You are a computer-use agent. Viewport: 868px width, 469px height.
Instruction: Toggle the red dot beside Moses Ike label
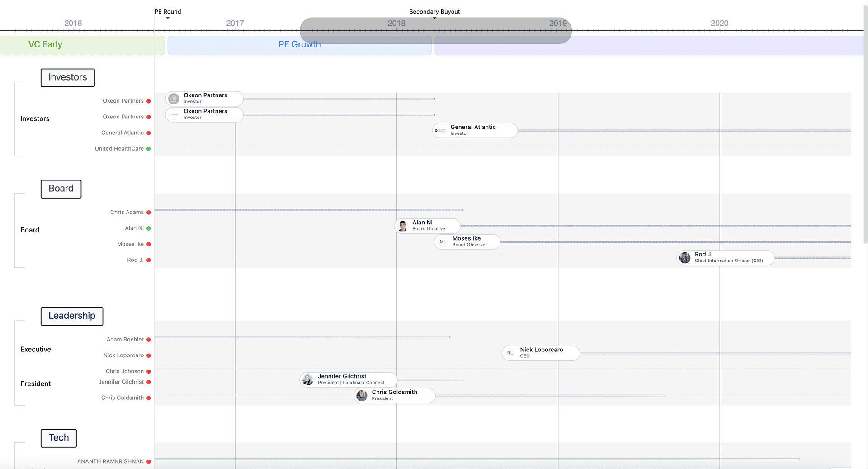coord(149,244)
